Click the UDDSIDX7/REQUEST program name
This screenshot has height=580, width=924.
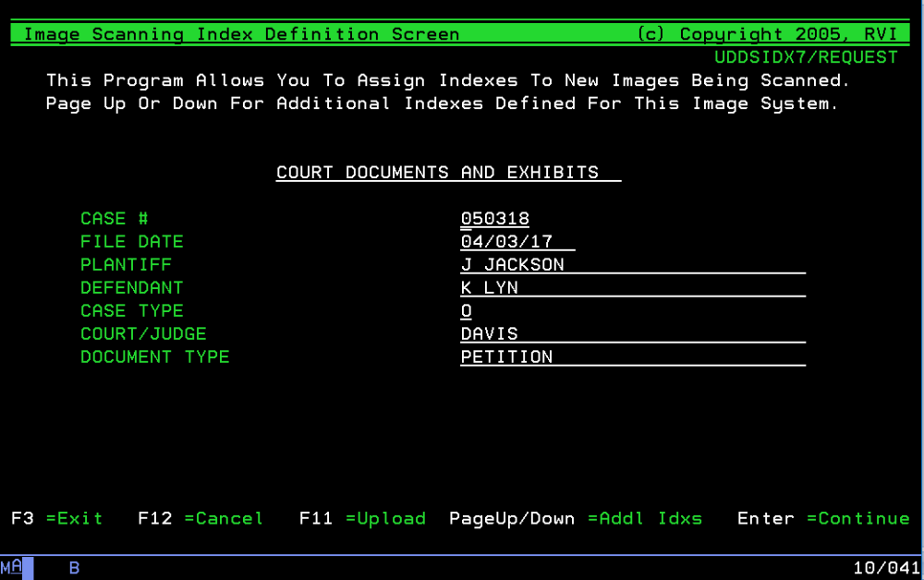[x=806, y=57]
